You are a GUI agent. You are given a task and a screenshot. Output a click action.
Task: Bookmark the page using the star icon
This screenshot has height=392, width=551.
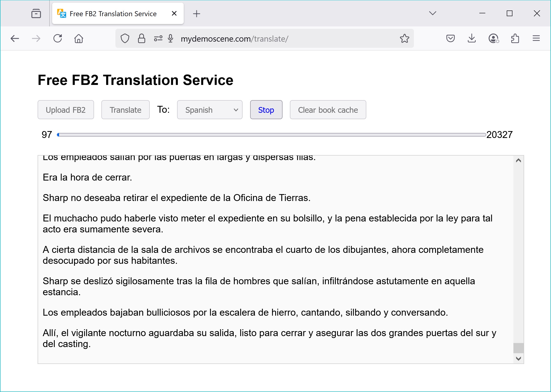tap(404, 38)
